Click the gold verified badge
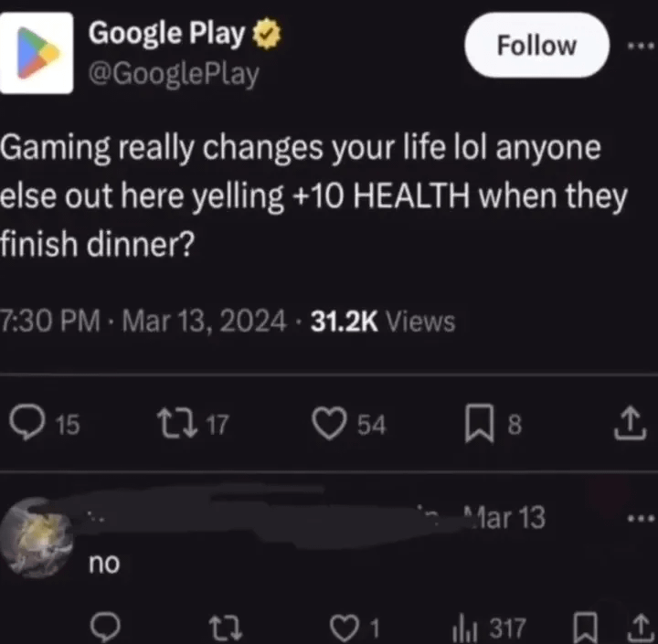Image resolution: width=658 pixels, height=644 pixels. pos(267,34)
